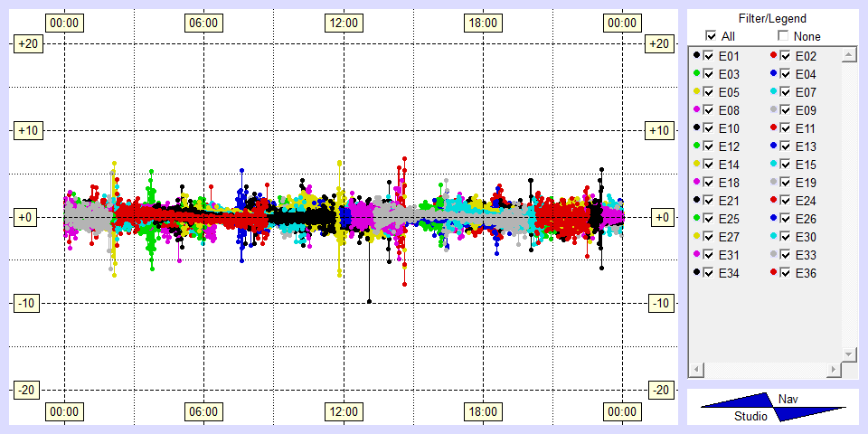Toggle the E01 satellite checkbox
Screen dimensions: 868x434
tap(709, 56)
